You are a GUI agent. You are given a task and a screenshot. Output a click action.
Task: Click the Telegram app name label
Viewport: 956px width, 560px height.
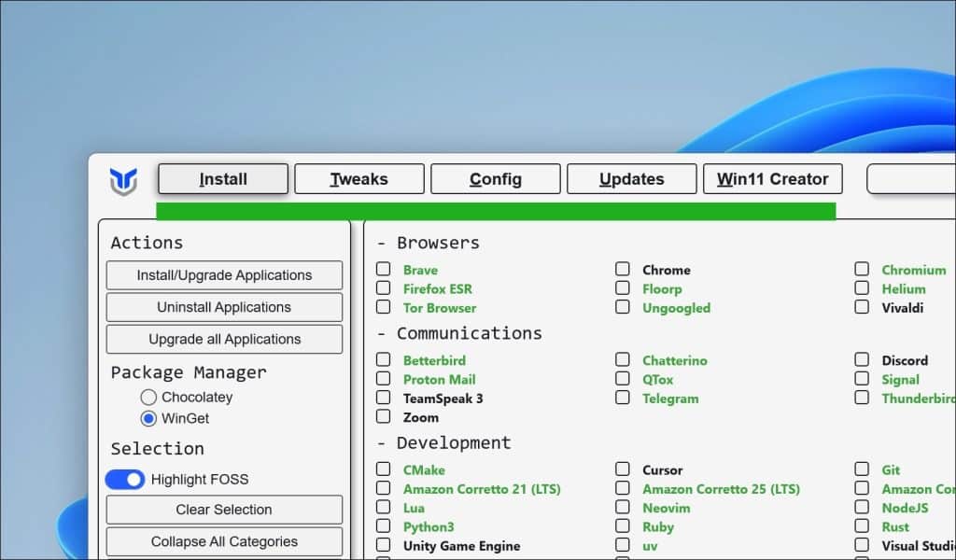pyautogui.click(x=670, y=399)
